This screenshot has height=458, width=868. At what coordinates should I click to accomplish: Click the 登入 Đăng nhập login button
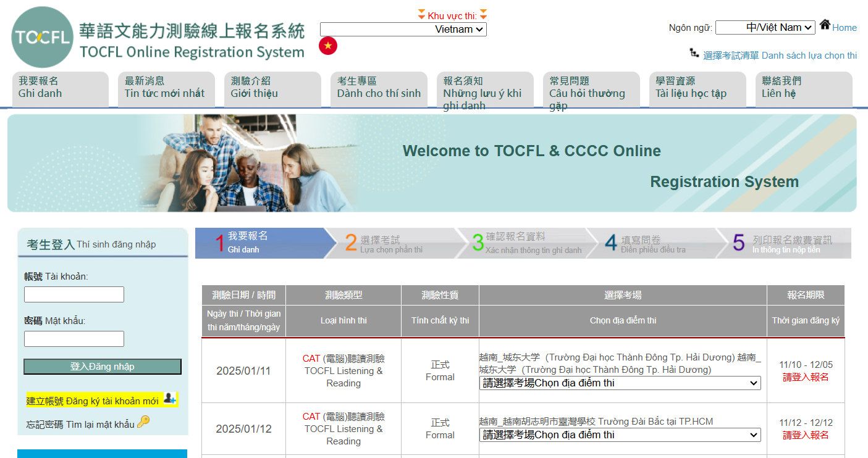[x=103, y=367]
